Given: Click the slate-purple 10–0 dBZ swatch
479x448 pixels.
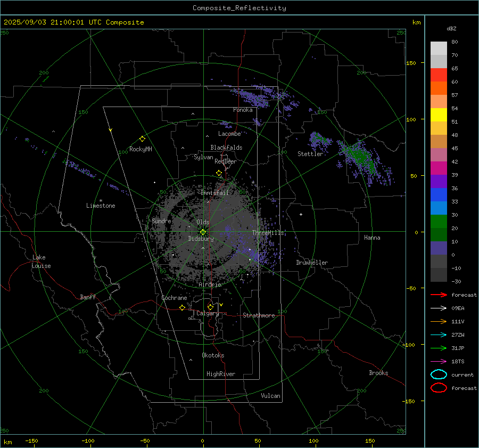Looking at the screenshot, I should [x=439, y=248].
